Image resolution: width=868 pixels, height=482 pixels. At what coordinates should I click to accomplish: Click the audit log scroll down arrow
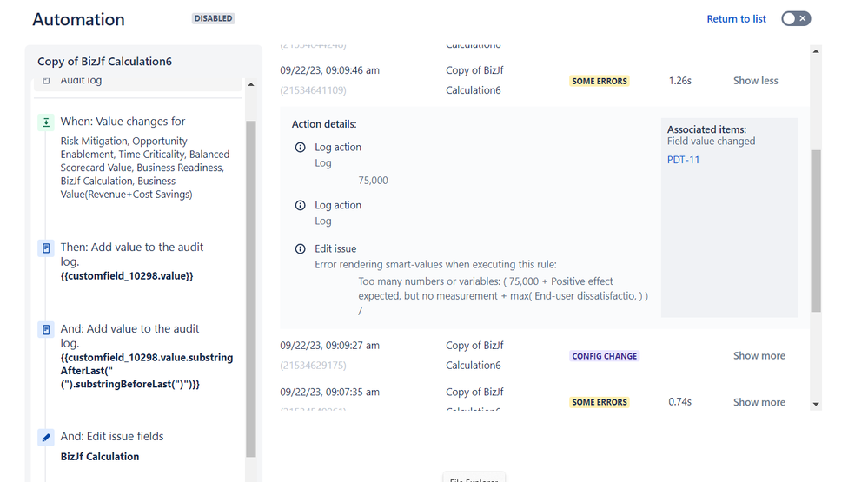tap(816, 405)
